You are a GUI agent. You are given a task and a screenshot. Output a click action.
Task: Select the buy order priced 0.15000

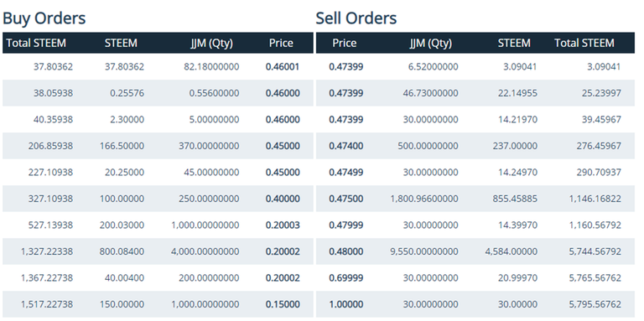click(158, 304)
